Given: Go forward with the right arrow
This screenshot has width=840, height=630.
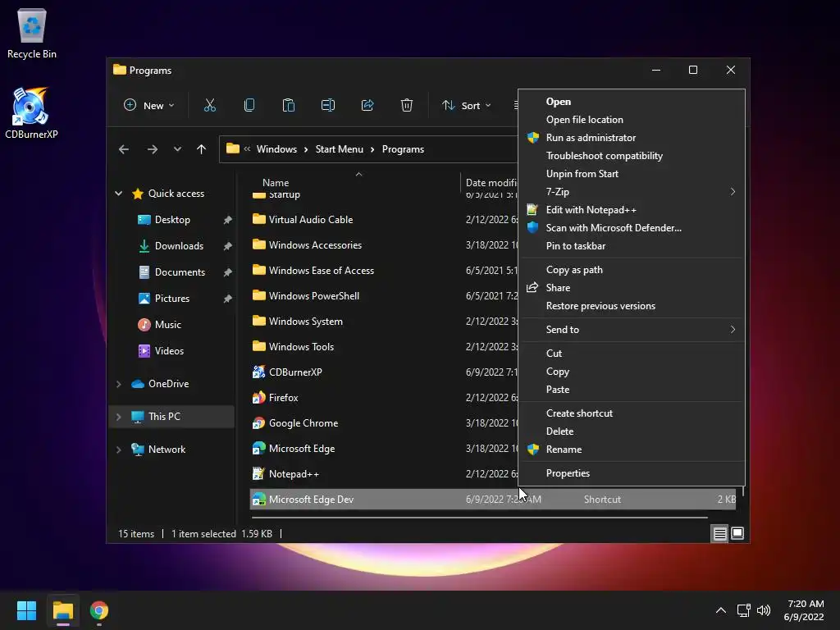Looking at the screenshot, I should 152,149.
